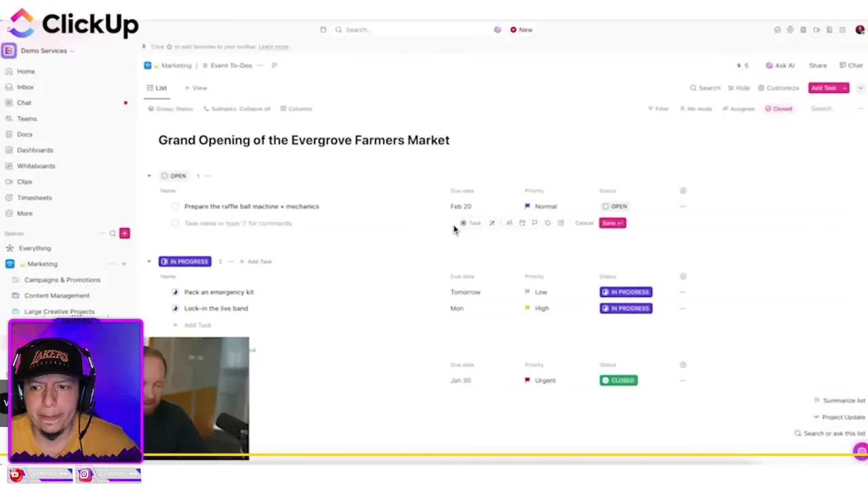Screen dimensions: 868x488
Task: Open Whiteboards in the sidebar
Action: pyautogui.click(x=36, y=166)
